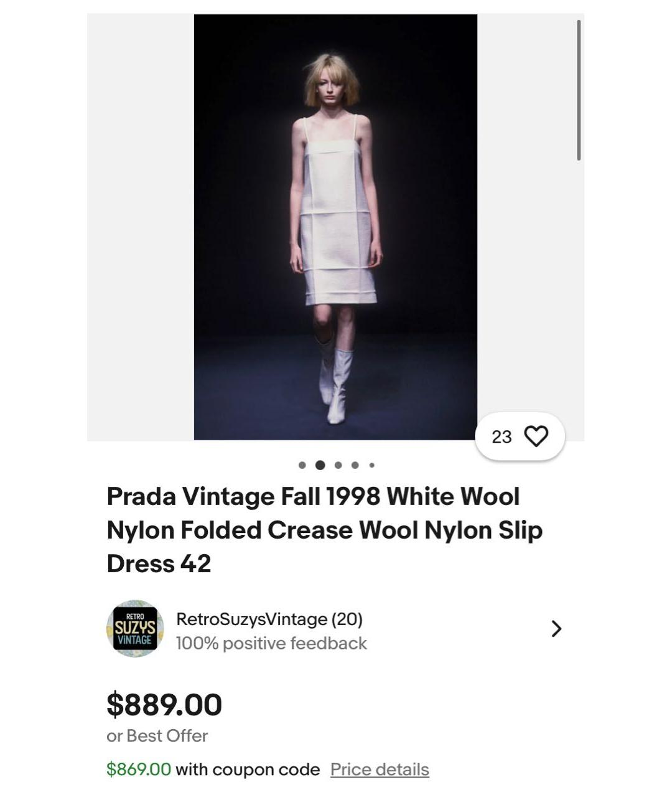The height and width of the screenshot is (797, 672).
Task: Open the runway model product photo
Action: 335,227
